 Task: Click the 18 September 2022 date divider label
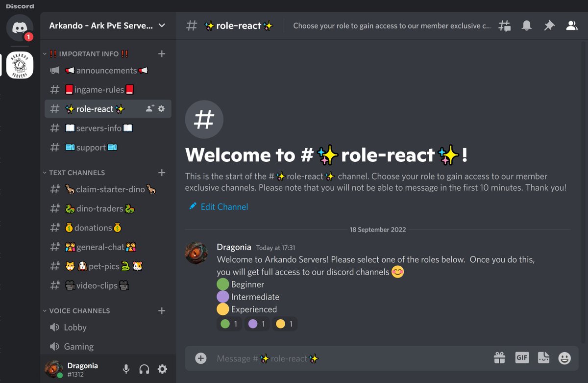pos(378,230)
